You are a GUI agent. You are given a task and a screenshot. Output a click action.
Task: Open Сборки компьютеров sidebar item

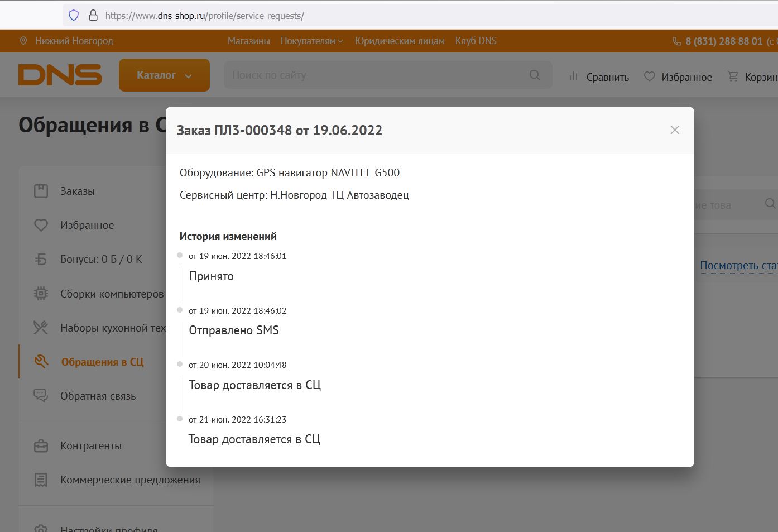(x=112, y=294)
